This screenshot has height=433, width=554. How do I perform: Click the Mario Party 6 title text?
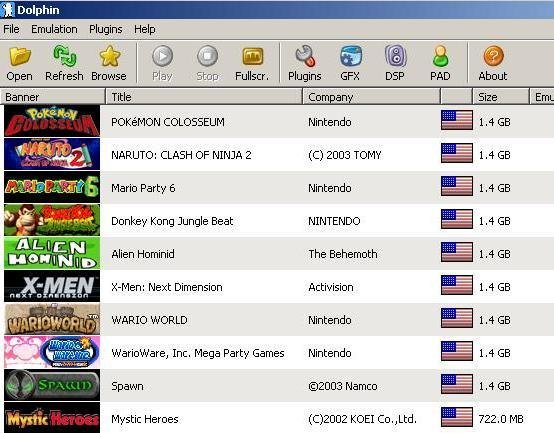pos(143,188)
